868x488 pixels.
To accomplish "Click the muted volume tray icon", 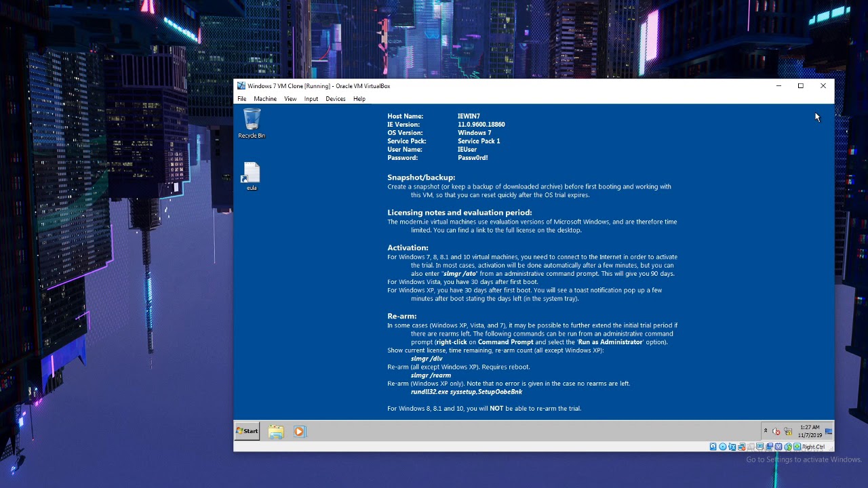I will click(x=776, y=431).
